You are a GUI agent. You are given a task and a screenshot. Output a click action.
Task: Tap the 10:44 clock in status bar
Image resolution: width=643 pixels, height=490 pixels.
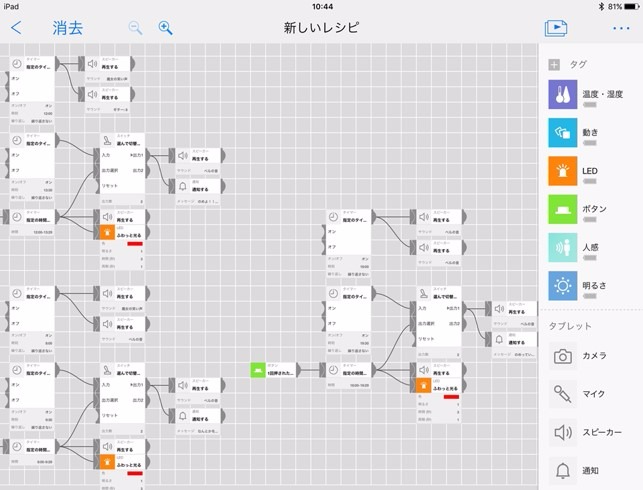point(322,6)
